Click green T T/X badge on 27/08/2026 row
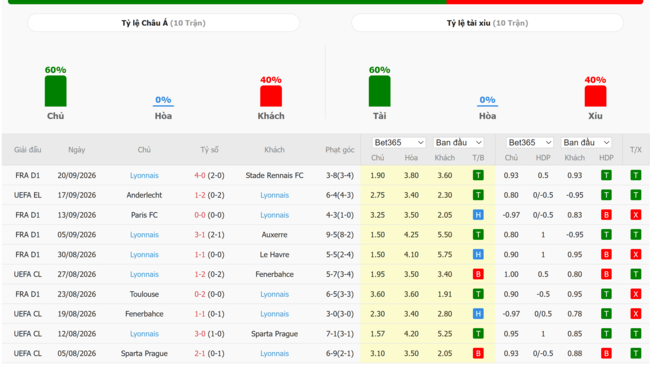This screenshot has height=369, width=650. (635, 274)
